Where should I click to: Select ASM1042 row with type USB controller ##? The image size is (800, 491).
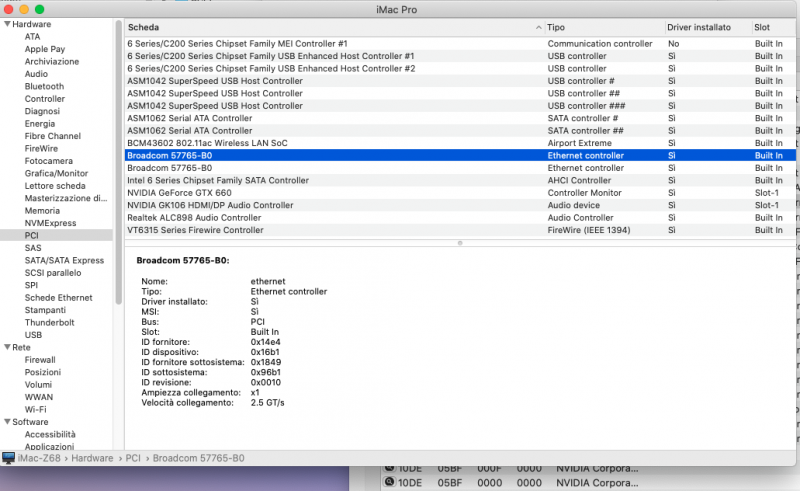tap(460, 93)
